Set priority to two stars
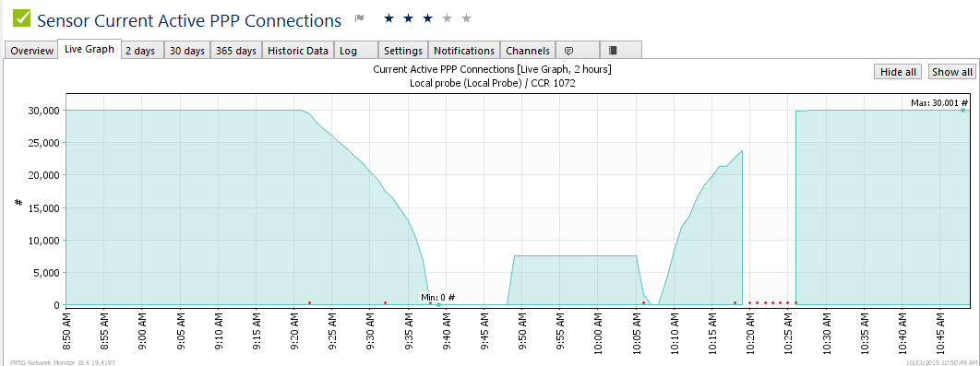 (x=408, y=18)
